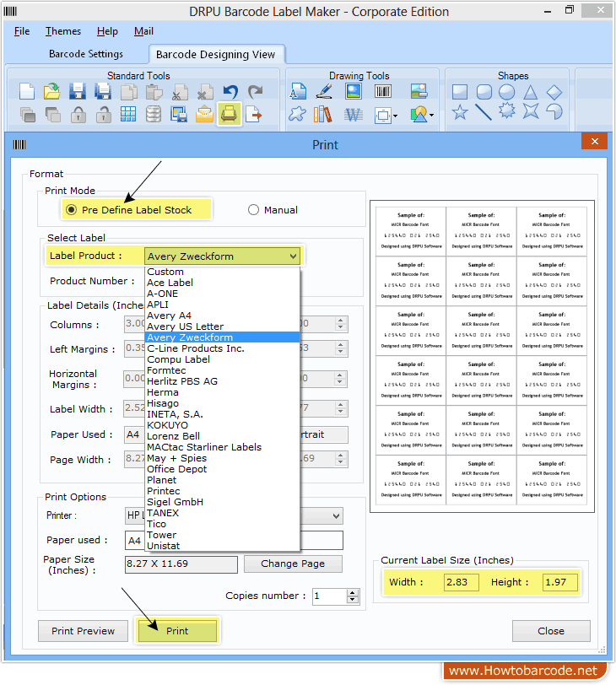Select Pre Define Label Stock radio button
The image size is (616, 685).
tap(72, 210)
